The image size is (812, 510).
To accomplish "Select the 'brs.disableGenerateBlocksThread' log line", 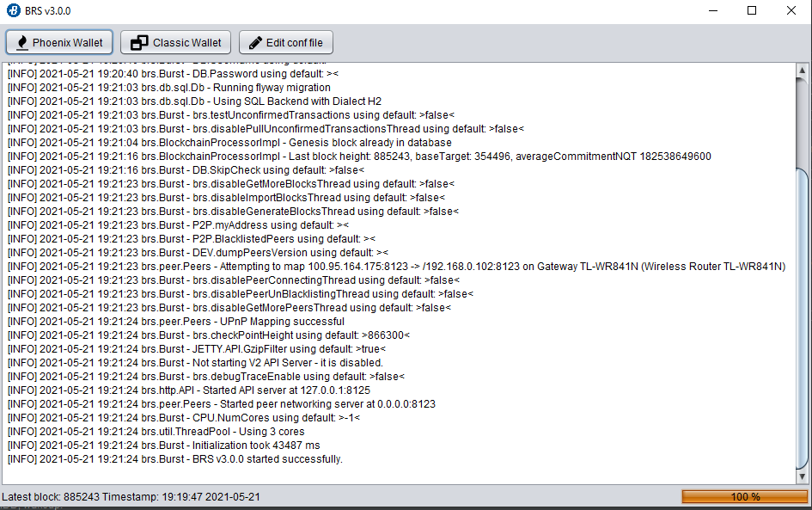I will [x=233, y=212].
